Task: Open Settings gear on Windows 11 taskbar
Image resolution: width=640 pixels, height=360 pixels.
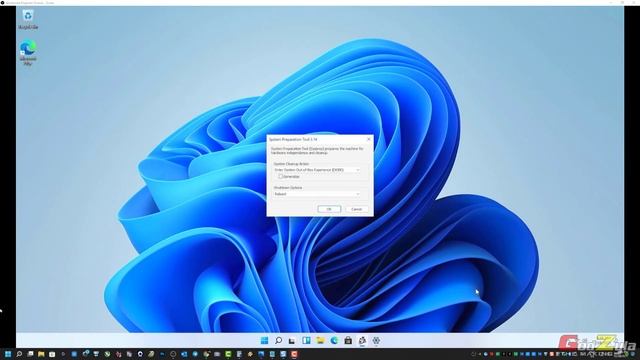Action: coord(376,340)
